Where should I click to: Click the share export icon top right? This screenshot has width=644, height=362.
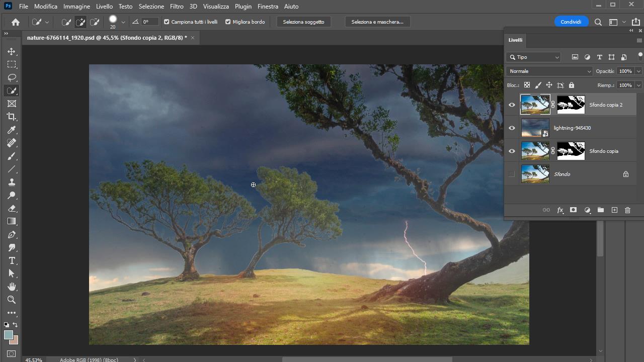tap(636, 22)
